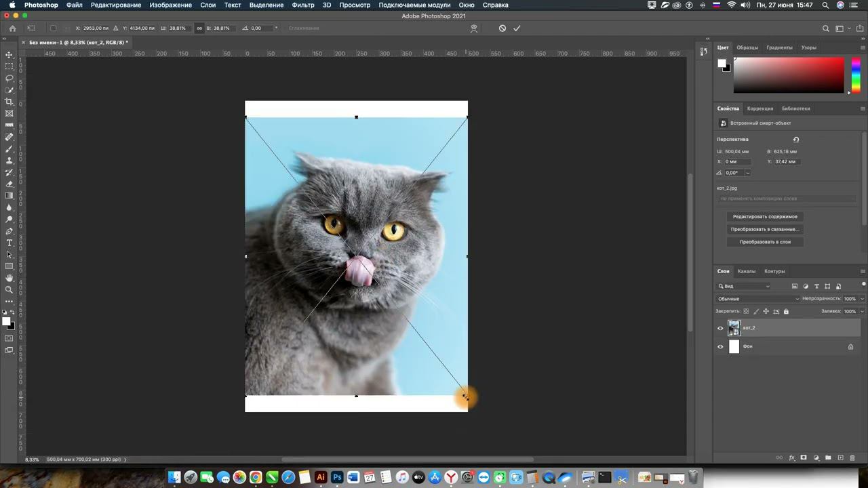Select the Zoom tool
This screenshot has height=488, width=868.
[9, 289]
